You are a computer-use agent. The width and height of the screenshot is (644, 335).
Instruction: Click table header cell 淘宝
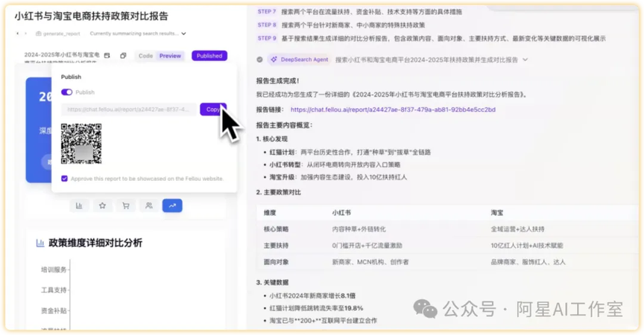tap(497, 213)
